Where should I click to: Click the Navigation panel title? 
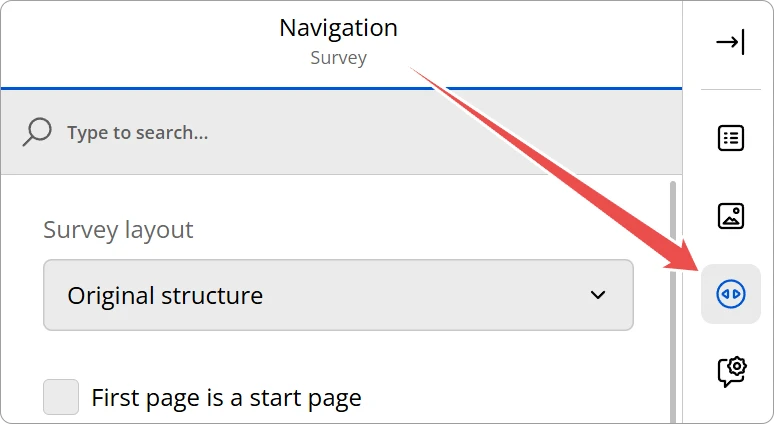[338, 28]
